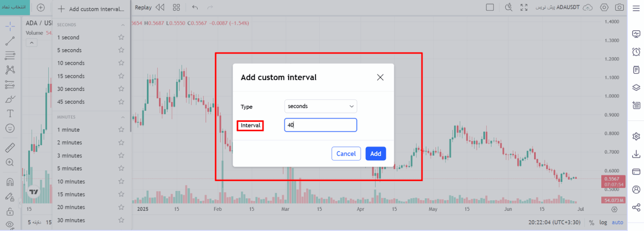The image size is (644, 231).
Task: Click the undo arrow in toolbar
Action: pyautogui.click(x=195, y=7)
